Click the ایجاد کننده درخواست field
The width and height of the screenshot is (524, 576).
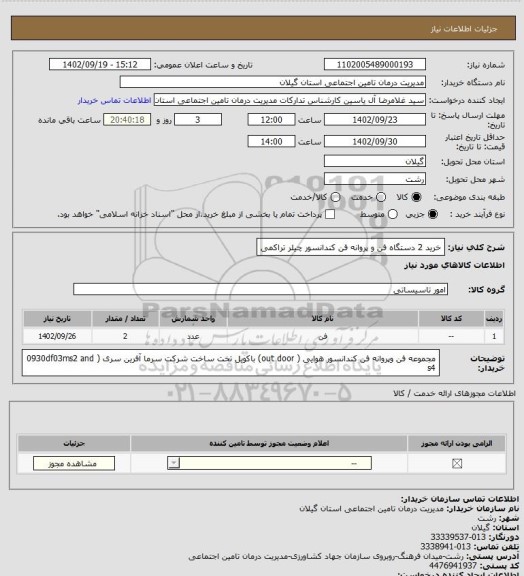pyautogui.click(x=290, y=100)
